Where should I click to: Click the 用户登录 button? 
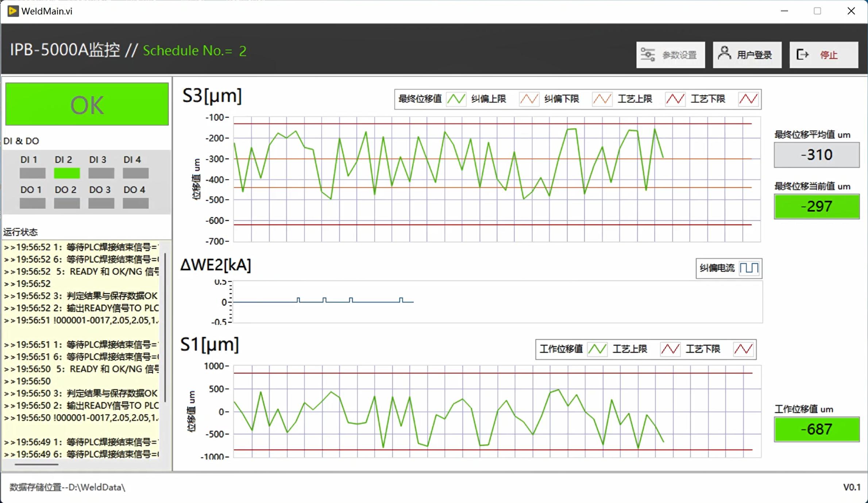point(747,55)
